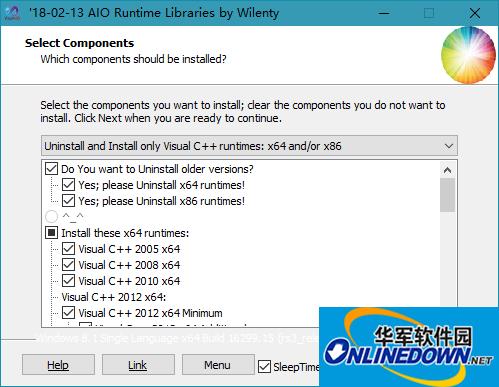Click 'Select Components' heading text

click(x=79, y=43)
